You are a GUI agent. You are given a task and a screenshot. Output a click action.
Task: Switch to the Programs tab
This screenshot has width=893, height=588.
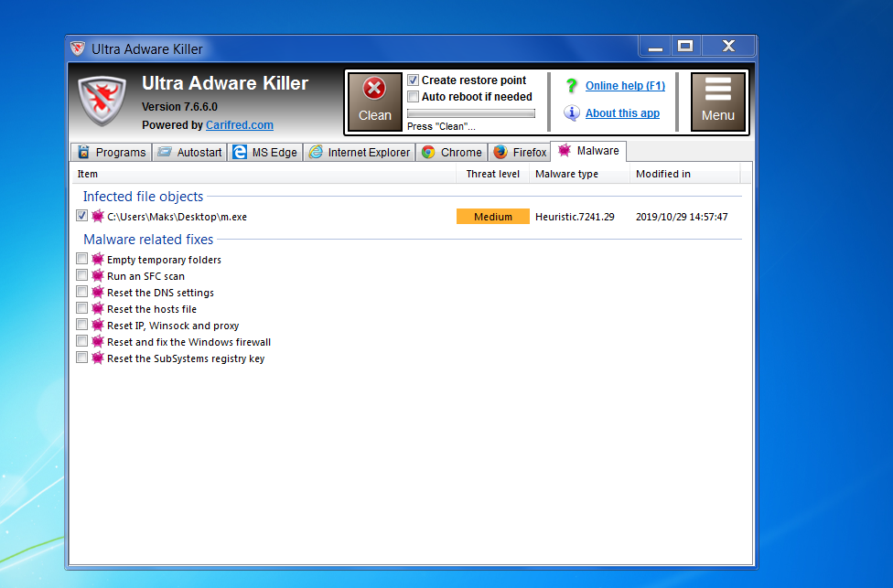click(x=111, y=152)
